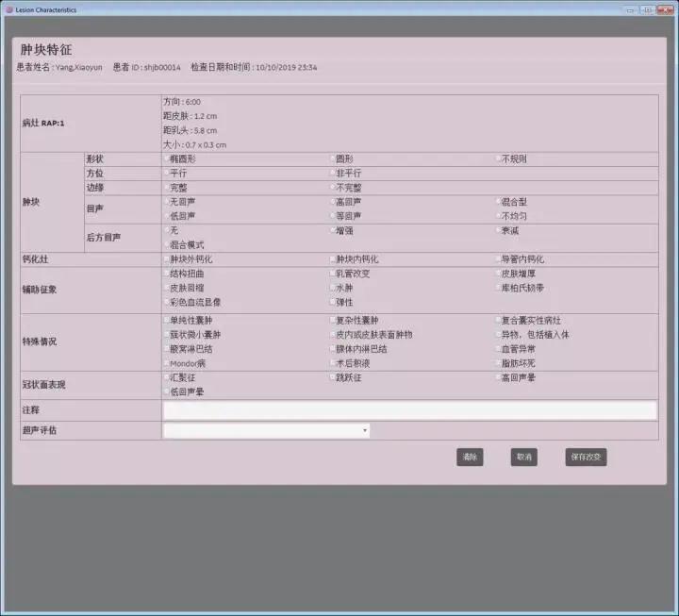
Task: Toggle 彩色血流显像 checkbox
Action: tap(166, 302)
